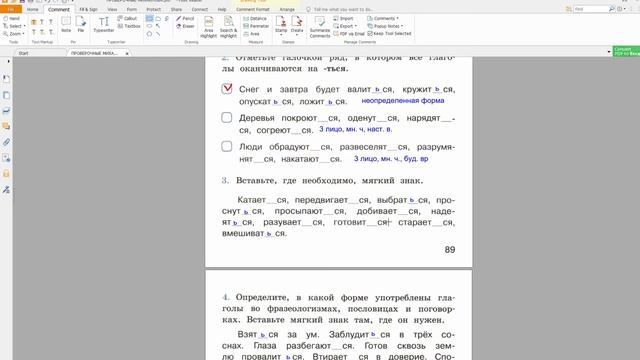Switch to the Home ribbon tab
This screenshot has height=360, width=640.
(32, 9)
